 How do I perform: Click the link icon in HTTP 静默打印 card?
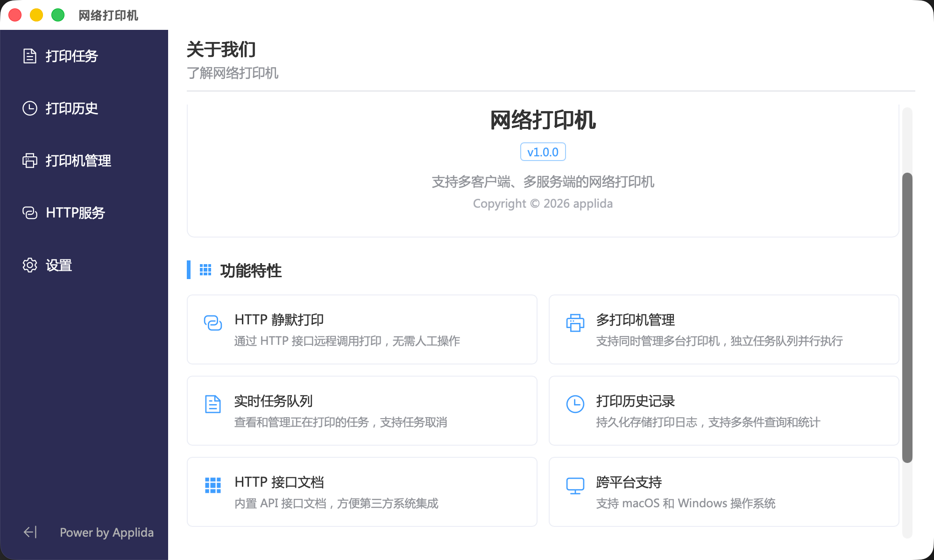pos(213,323)
